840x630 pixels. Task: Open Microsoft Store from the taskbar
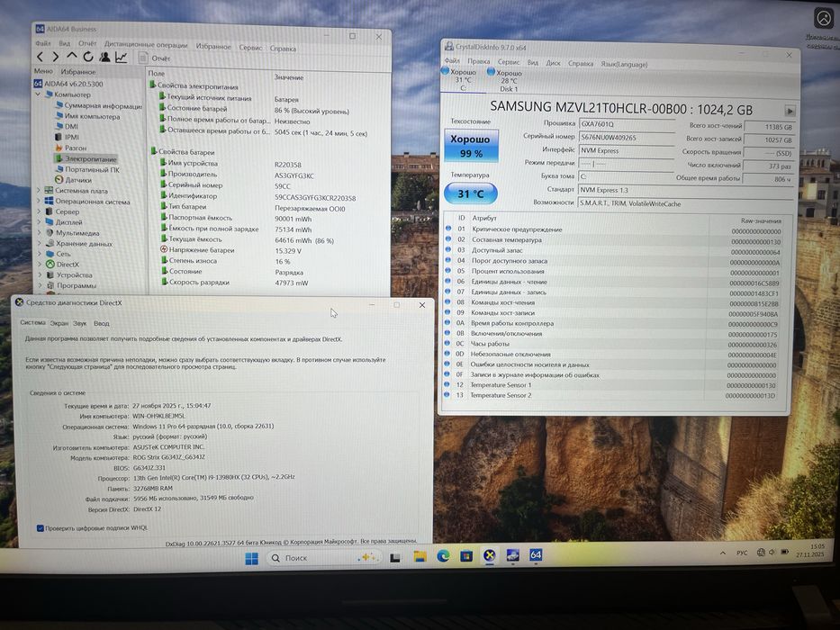click(x=466, y=556)
